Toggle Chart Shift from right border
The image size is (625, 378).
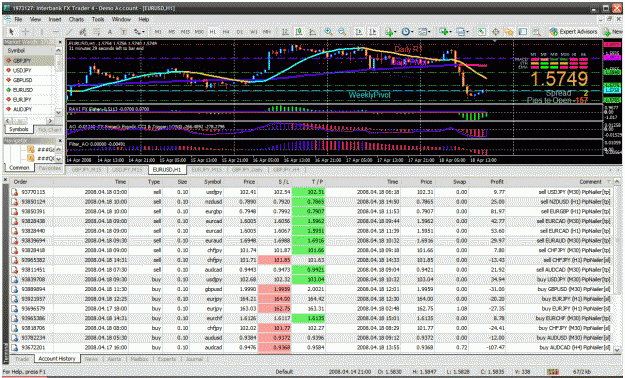[x=373, y=32]
